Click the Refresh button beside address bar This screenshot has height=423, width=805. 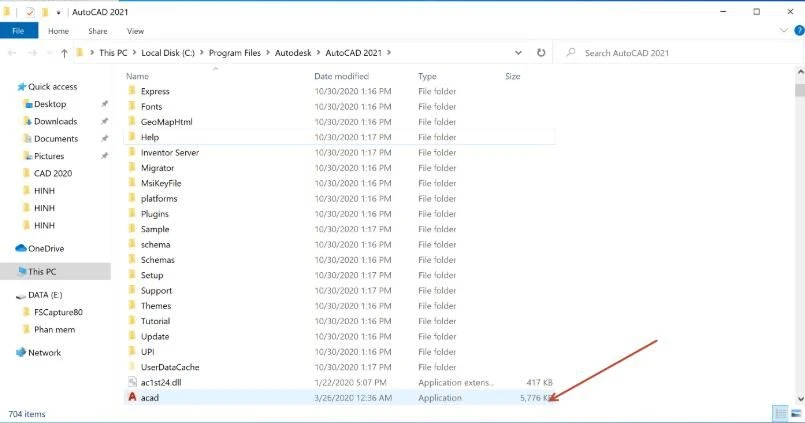(541, 52)
